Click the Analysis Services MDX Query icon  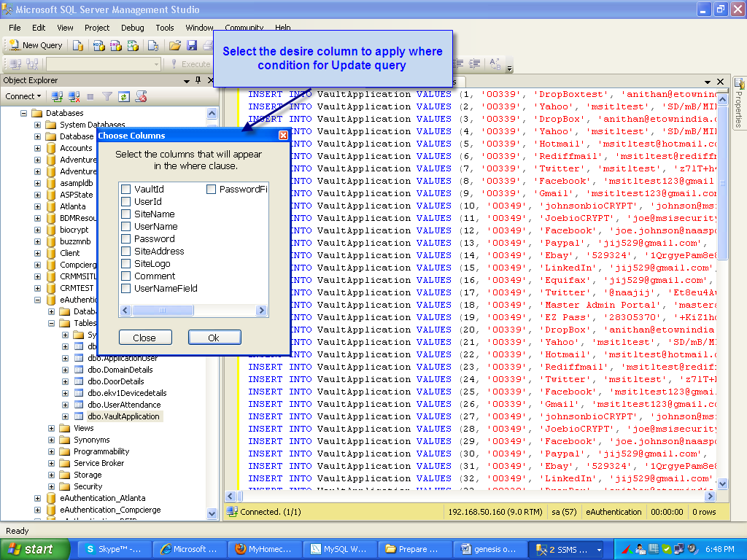click(x=98, y=45)
